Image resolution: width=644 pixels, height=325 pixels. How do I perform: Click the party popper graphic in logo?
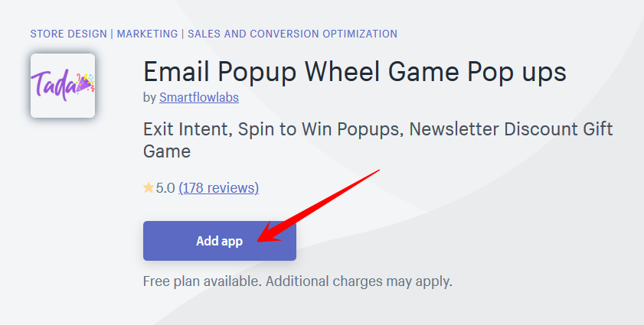pyautogui.click(x=85, y=83)
